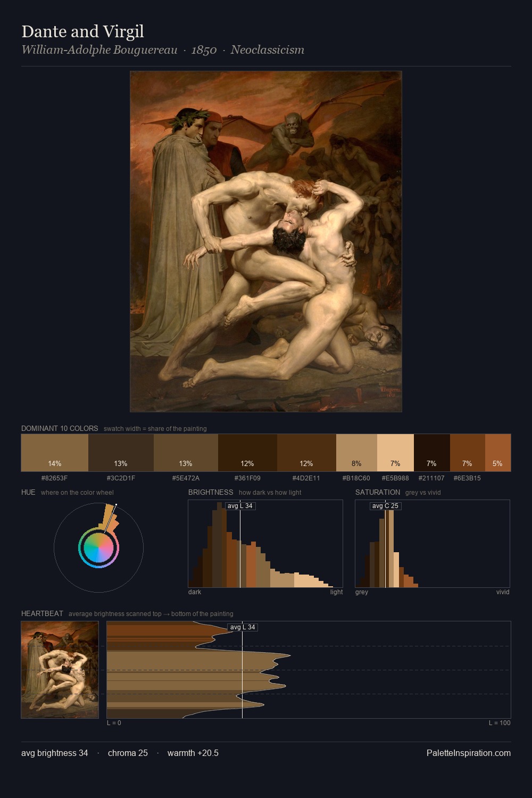The width and height of the screenshot is (532, 798).
Task: Click the '#5E472A' hex code label
Action: pyautogui.click(x=186, y=478)
